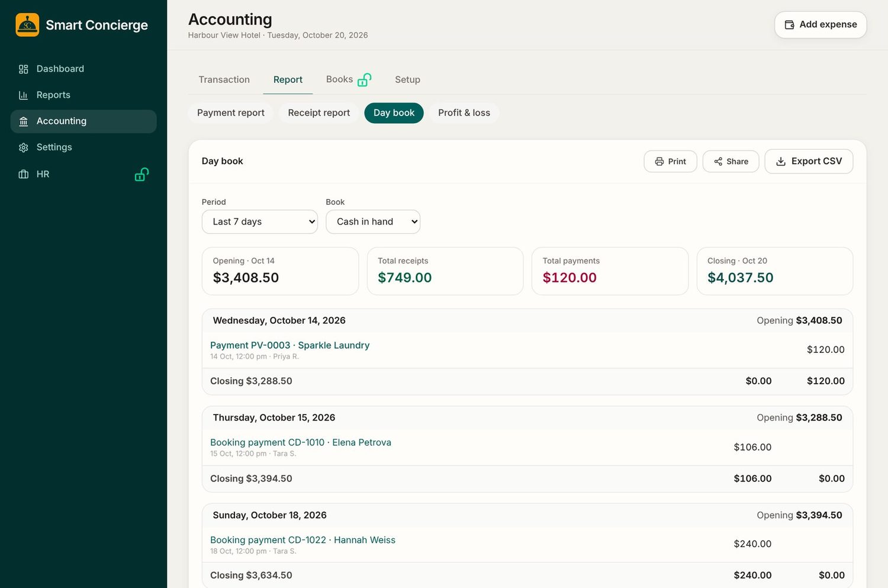Click the Thursday, October 15, 2026 header

click(x=527, y=418)
